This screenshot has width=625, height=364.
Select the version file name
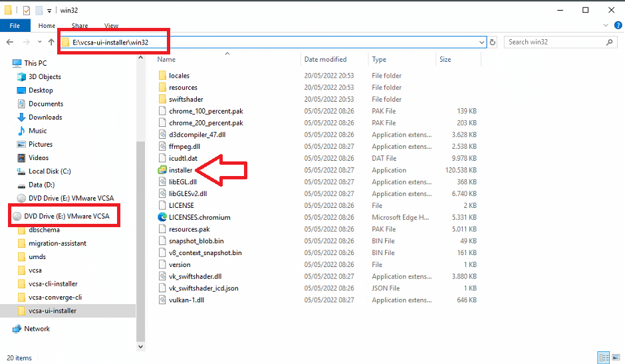[x=180, y=264]
